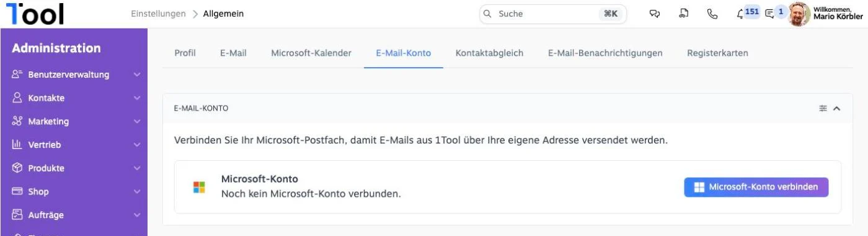Click the Benutzerverwaltung users icon
Image resolution: width=868 pixels, height=236 pixels.
pos(17,75)
